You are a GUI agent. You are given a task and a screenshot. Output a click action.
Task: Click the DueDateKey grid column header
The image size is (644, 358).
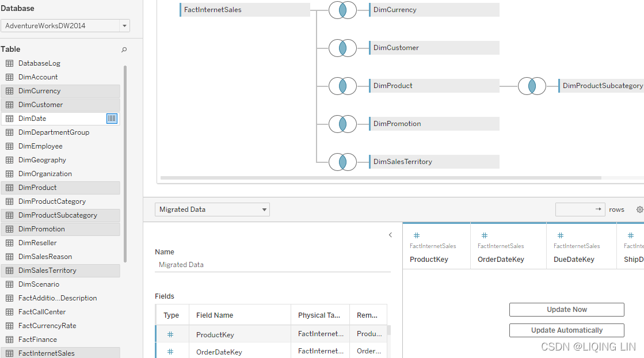[581, 246]
